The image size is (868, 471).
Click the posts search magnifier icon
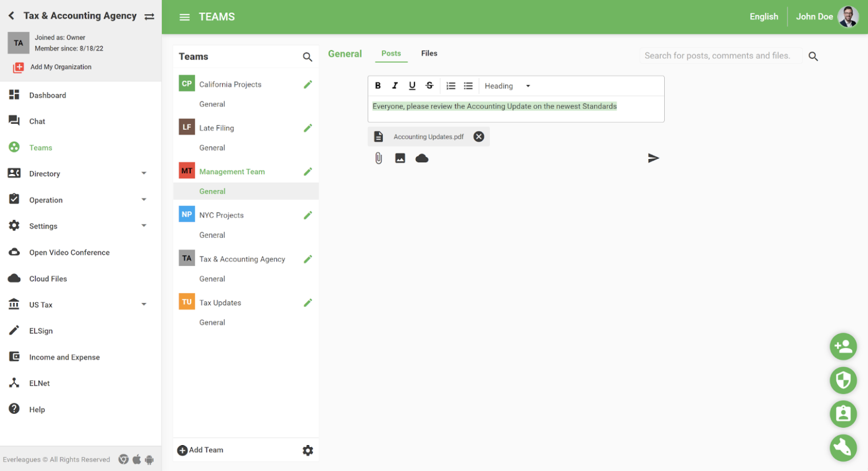point(813,56)
